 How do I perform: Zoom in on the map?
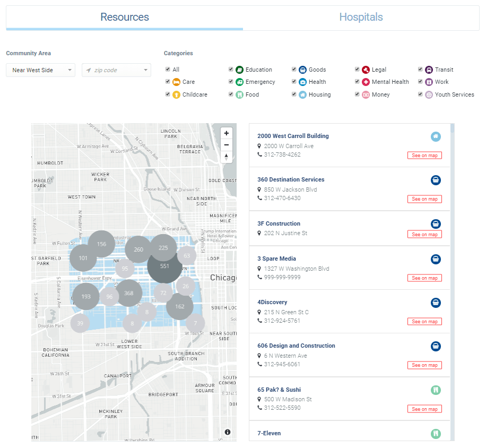[x=226, y=133]
